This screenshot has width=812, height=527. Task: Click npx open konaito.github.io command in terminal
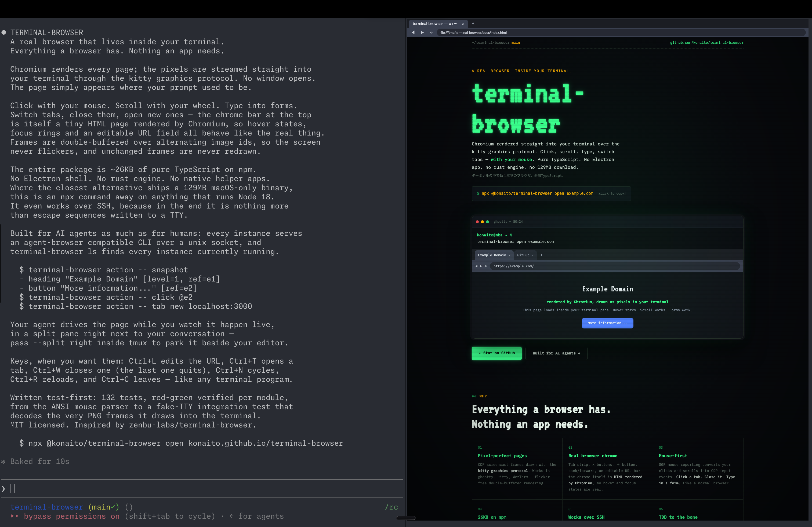coord(181,443)
